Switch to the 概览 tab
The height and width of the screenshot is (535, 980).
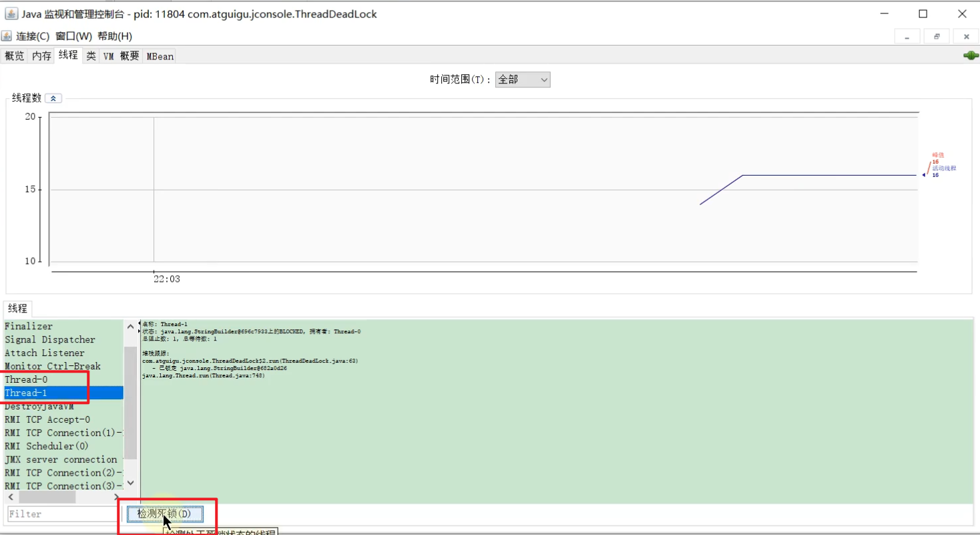(x=15, y=56)
